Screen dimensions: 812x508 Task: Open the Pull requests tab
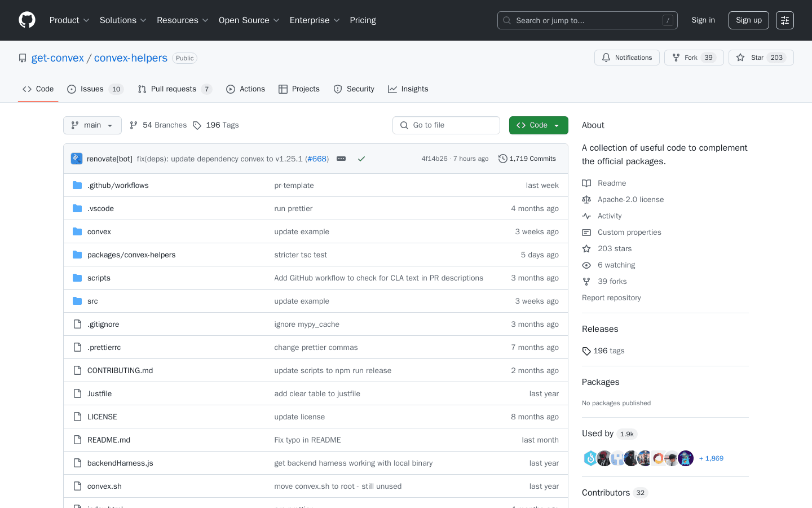pyautogui.click(x=175, y=89)
